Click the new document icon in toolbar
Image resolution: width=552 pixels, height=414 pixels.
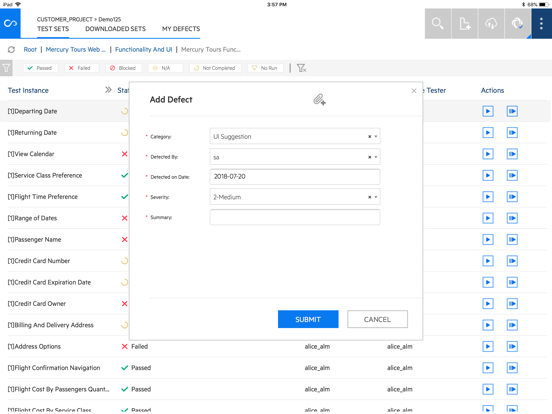[x=464, y=24]
